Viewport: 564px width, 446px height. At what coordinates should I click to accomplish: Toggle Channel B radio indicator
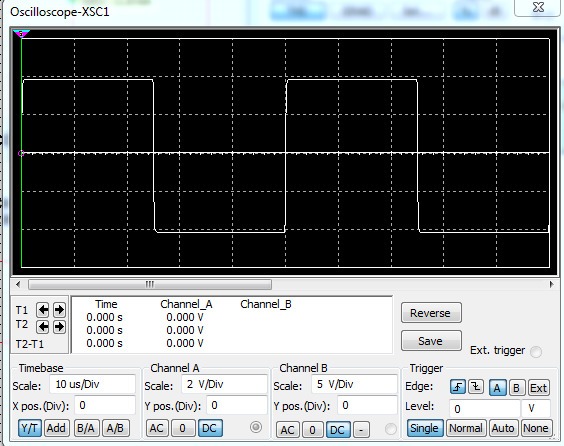(x=391, y=429)
